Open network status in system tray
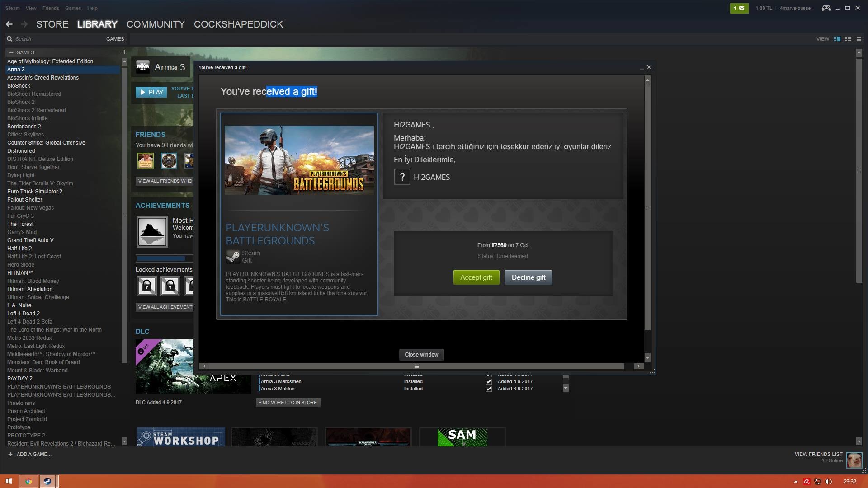The width and height of the screenshot is (868, 488). point(818,482)
